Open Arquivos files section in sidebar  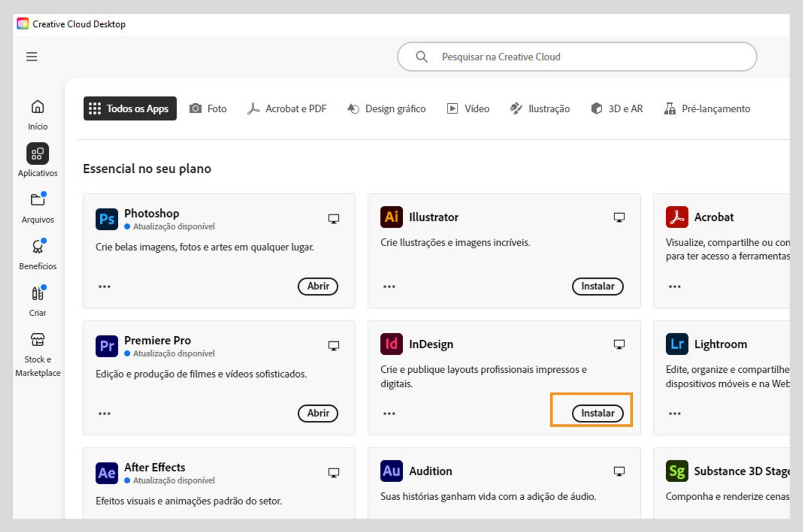pyautogui.click(x=38, y=207)
